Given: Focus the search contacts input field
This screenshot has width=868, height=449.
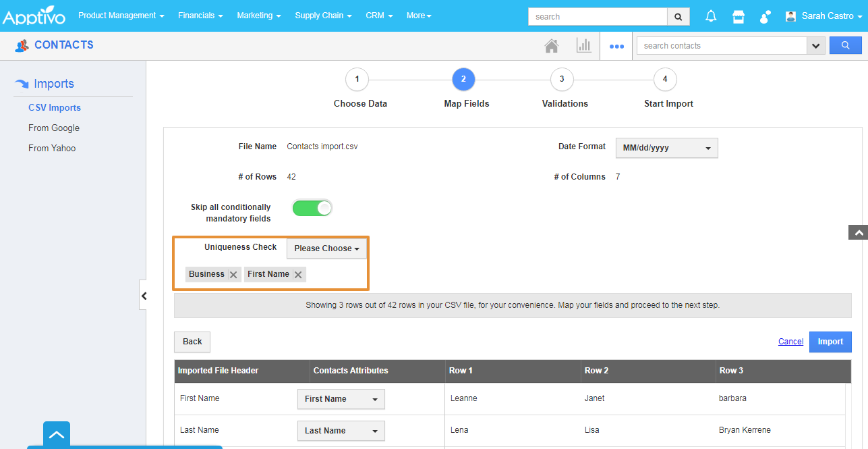Looking at the screenshot, I should [722, 45].
